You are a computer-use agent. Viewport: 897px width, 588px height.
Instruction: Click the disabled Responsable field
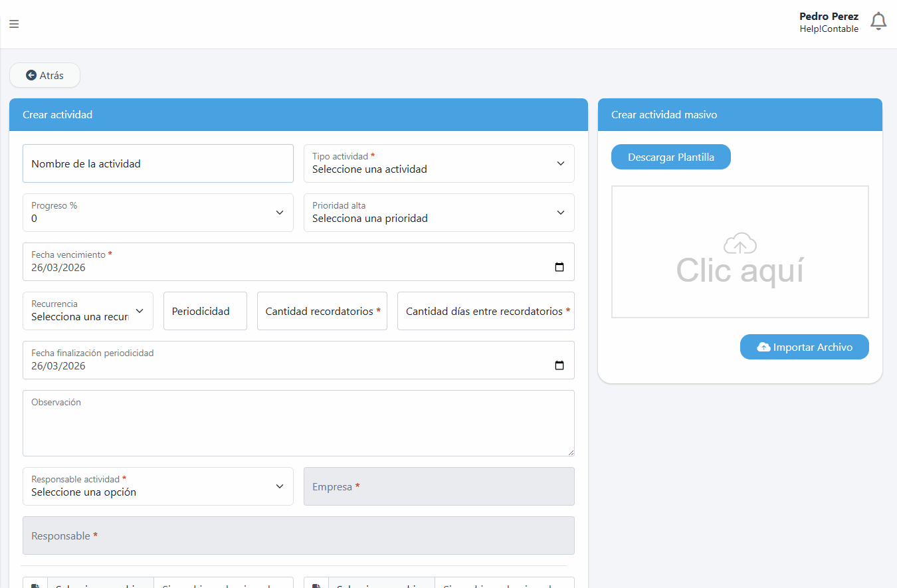pyautogui.click(x=298, y=536)
